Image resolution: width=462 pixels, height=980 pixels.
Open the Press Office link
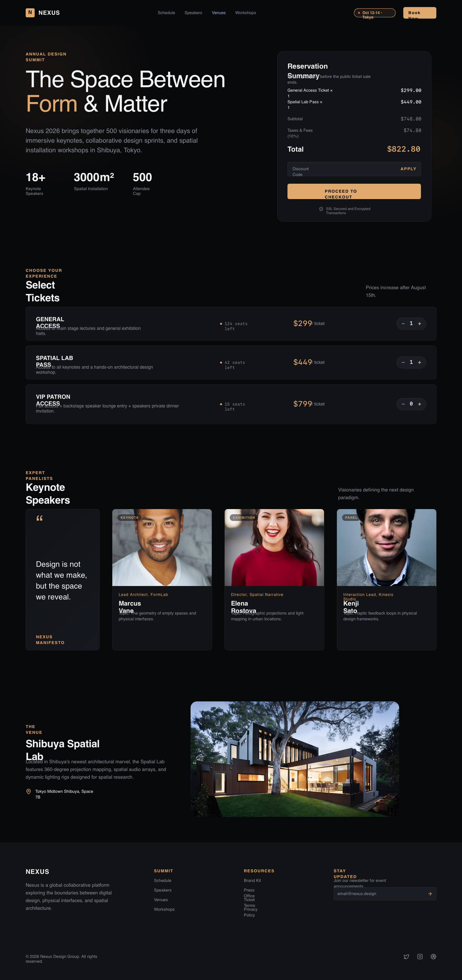pos(249,893)
